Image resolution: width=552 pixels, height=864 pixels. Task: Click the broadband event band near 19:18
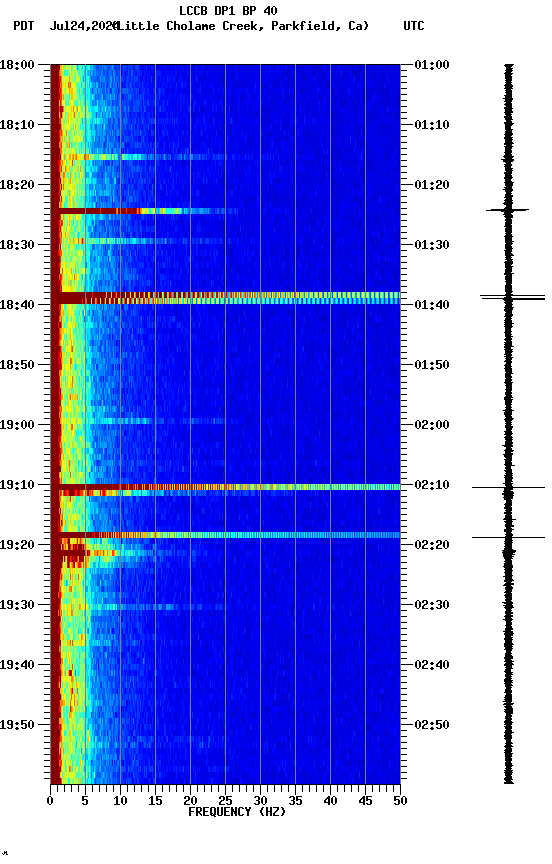pos(225,535)
